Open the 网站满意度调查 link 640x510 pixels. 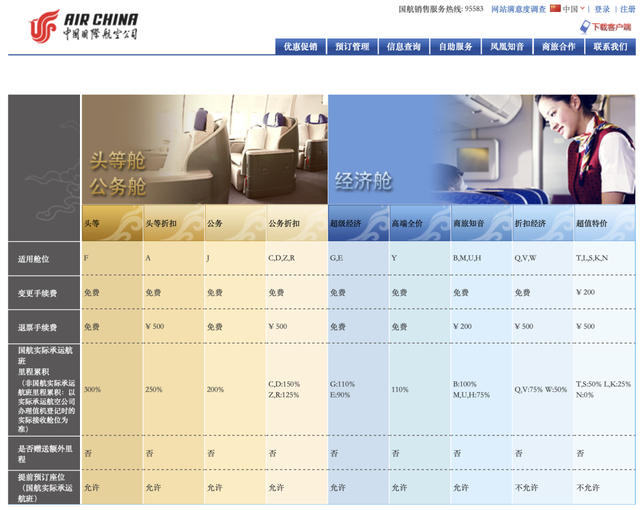(x=518, y=9)
